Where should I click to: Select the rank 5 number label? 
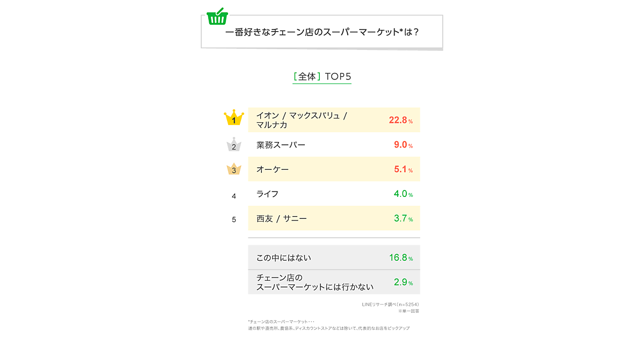click(x=233, y=219)
